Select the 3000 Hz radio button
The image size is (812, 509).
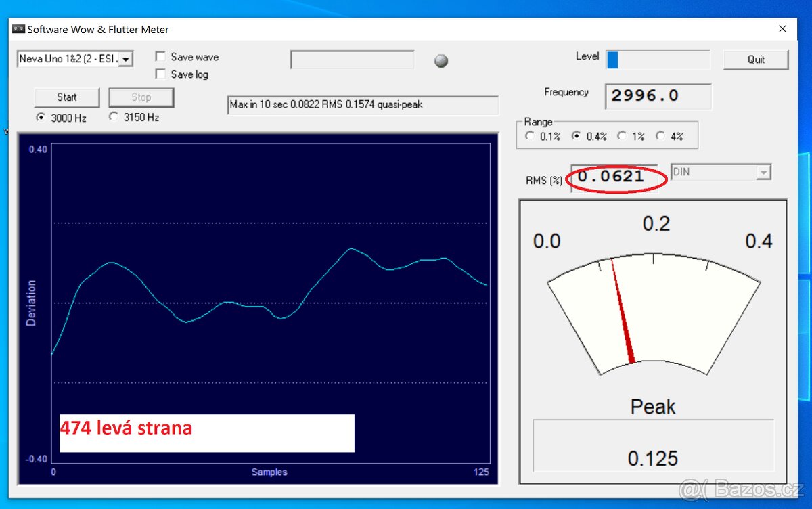coord(41,117)
